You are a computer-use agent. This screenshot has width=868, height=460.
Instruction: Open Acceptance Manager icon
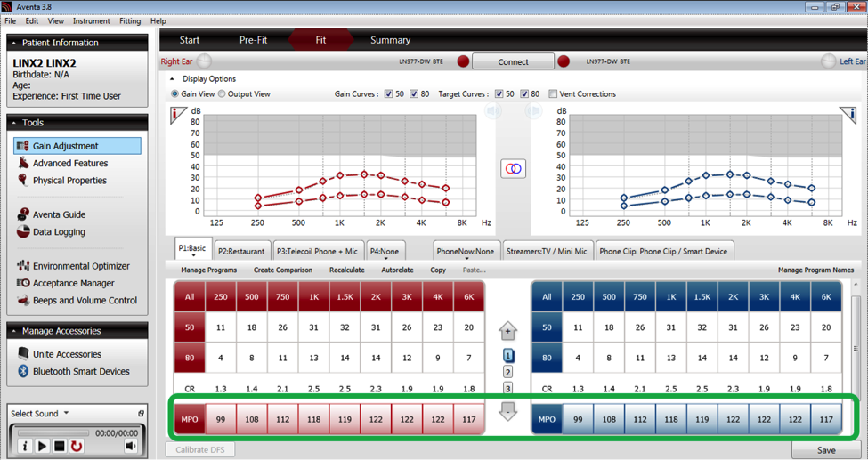[23, 283]
